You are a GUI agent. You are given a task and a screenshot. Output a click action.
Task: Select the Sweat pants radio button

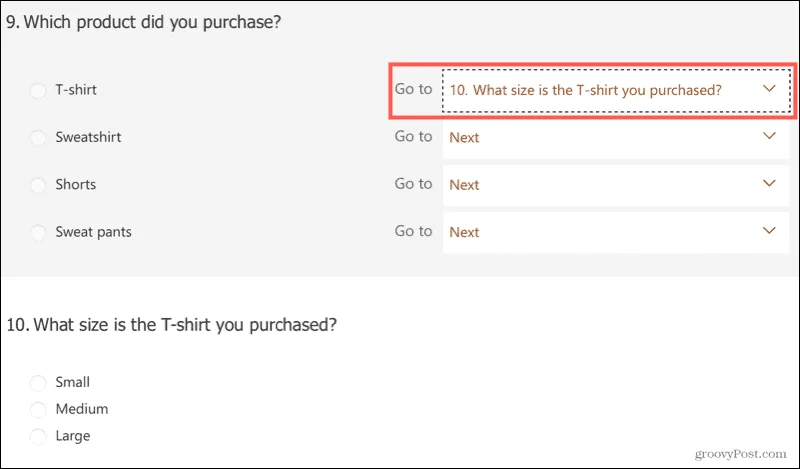[38, 233]
